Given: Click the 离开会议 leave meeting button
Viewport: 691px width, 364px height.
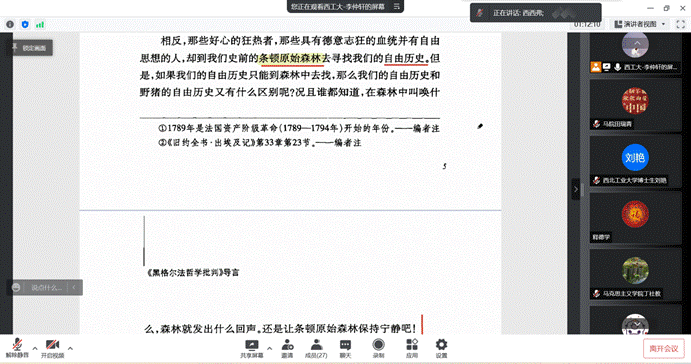Looking at the screenshot, I should tap(664, 349).
